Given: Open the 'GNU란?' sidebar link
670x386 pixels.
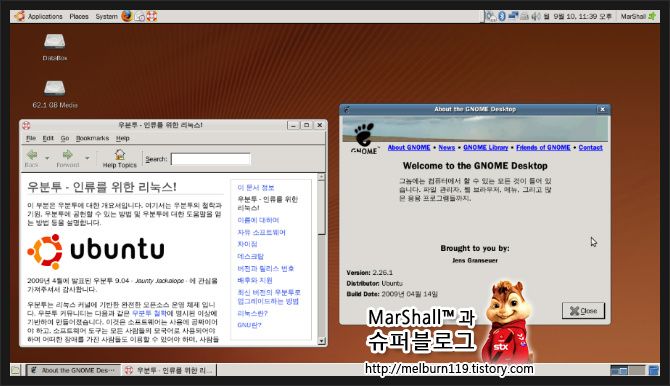Looking at the screenshot, I should coord(250,325).
